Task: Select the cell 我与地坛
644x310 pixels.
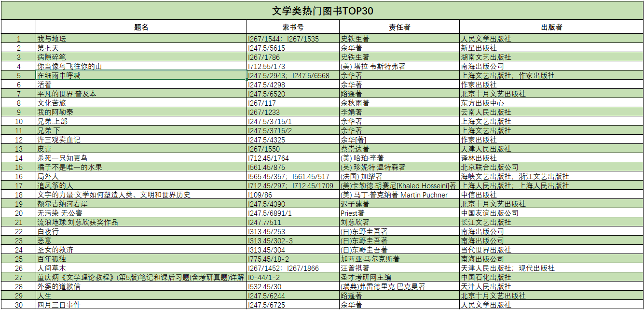Action: pyautogui.click(x=141, y=39)
